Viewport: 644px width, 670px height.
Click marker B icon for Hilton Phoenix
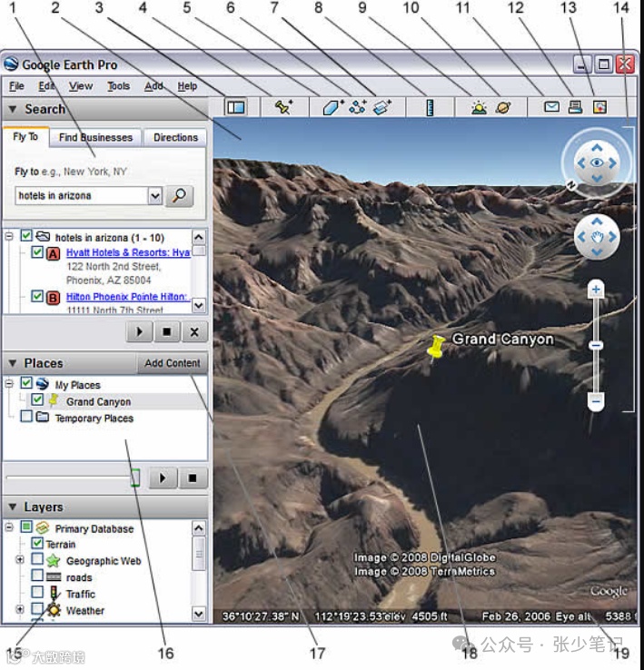(53, 298)
